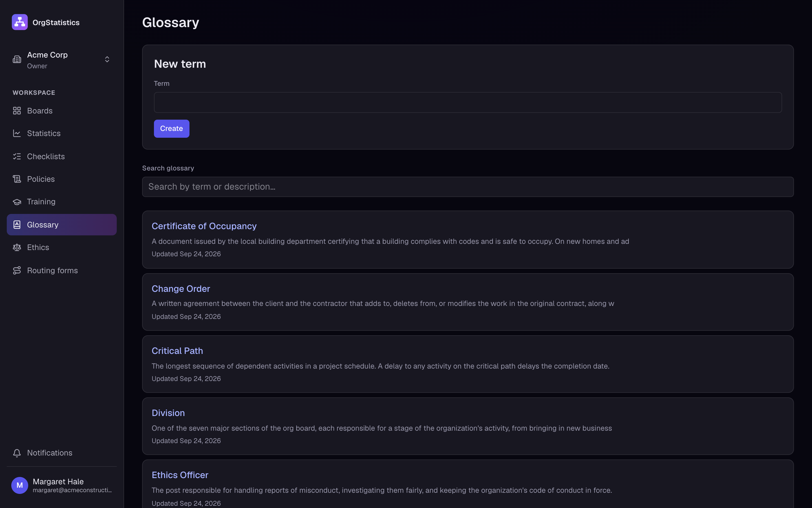Click the OrgStatistics brand name
This screenshot has width=812, height=508.
click(56, 23)
